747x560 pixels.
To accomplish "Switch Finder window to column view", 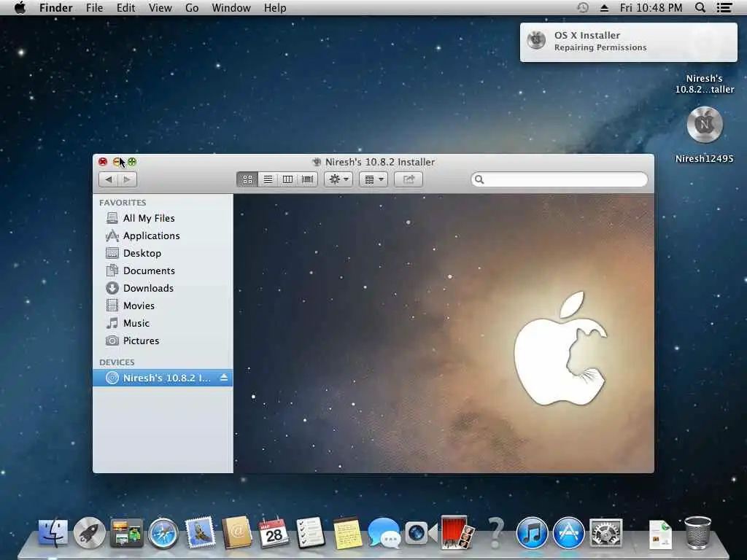I will [287, 179].
